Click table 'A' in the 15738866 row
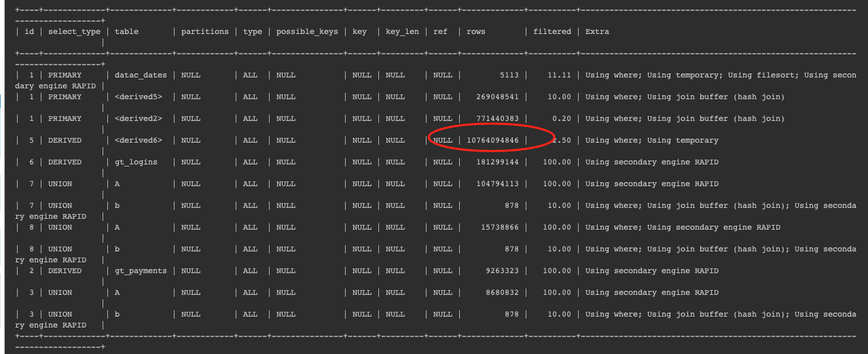The width and height of the screenshot is (868, 354). 117,228
